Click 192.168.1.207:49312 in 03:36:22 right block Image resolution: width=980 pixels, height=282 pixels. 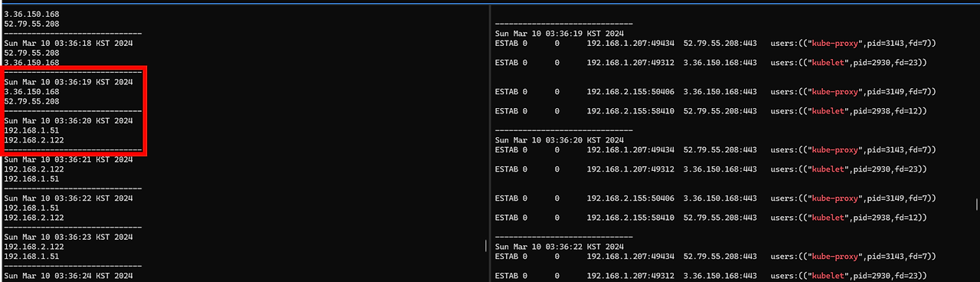[x=631, y=276]
